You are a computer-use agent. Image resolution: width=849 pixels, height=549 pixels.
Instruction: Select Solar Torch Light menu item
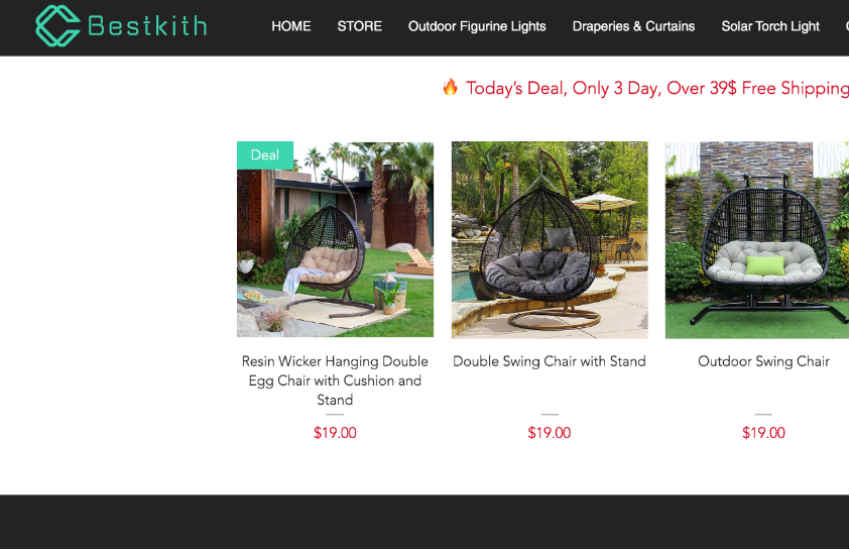point(770,27)
